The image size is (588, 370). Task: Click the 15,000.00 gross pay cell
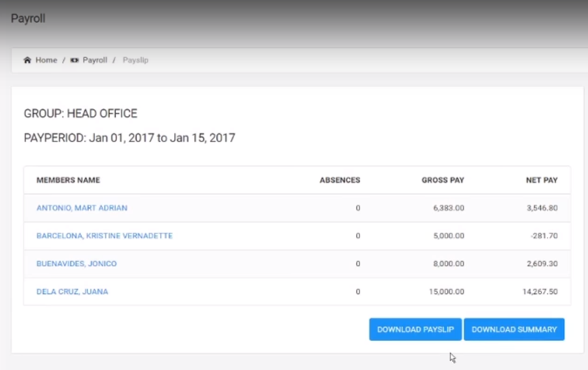pos(446,292)
